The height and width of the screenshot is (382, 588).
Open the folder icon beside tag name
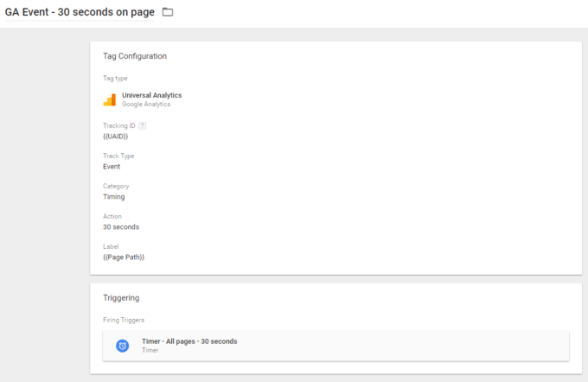[168, 12]
